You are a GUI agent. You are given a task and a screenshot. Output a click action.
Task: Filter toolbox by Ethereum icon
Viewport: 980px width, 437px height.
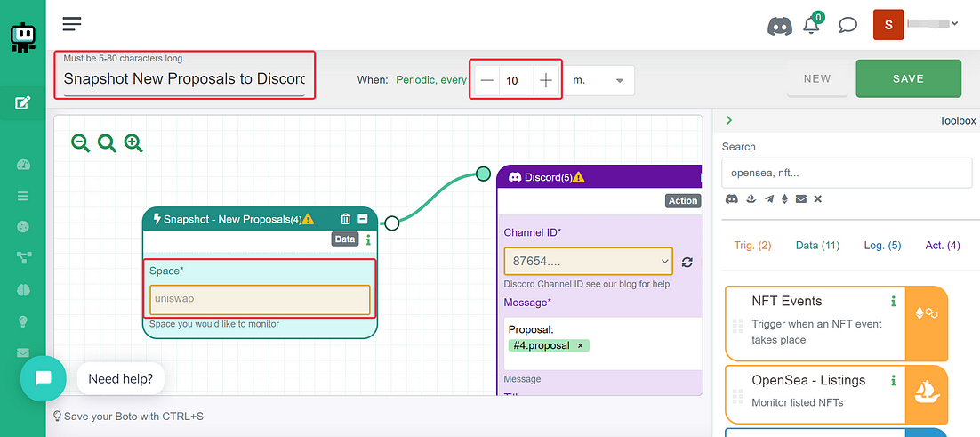pos(785,198)
